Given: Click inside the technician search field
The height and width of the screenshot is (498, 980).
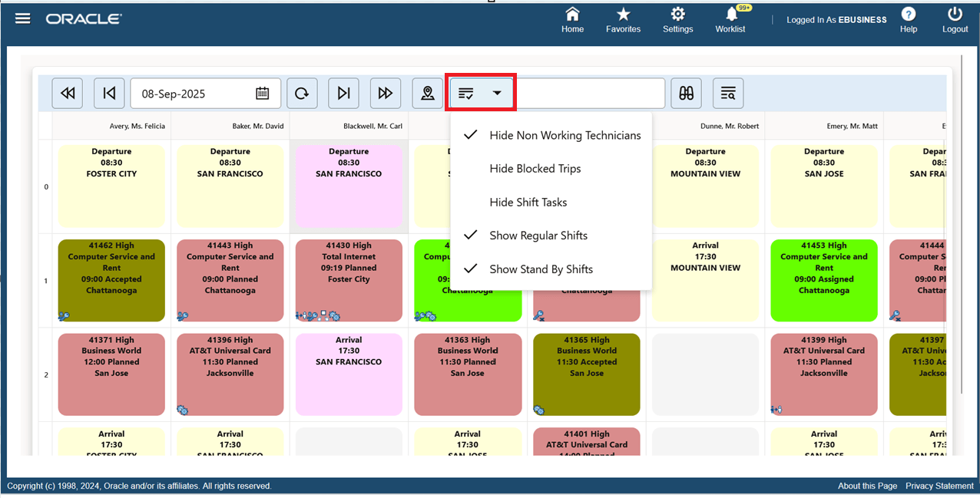Looking at the screenshot, I should [x=591, y=93].
